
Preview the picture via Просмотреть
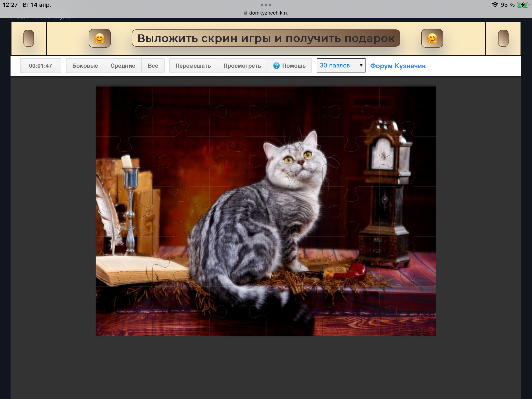pos(242,66)
